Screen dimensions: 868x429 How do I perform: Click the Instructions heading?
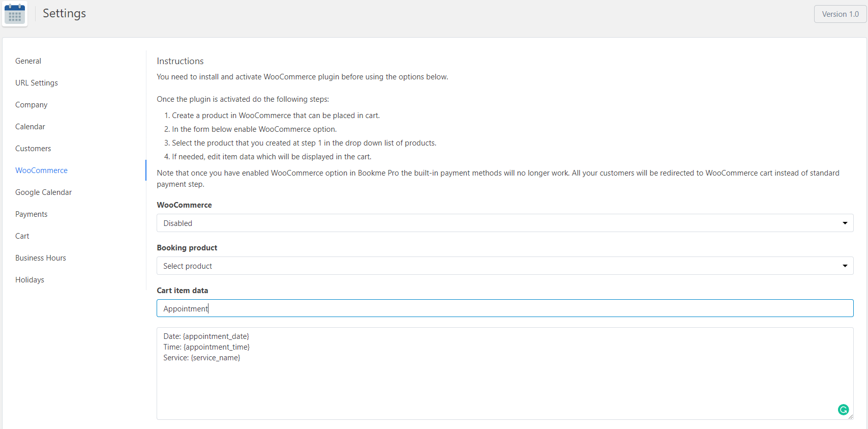(180, 61)
